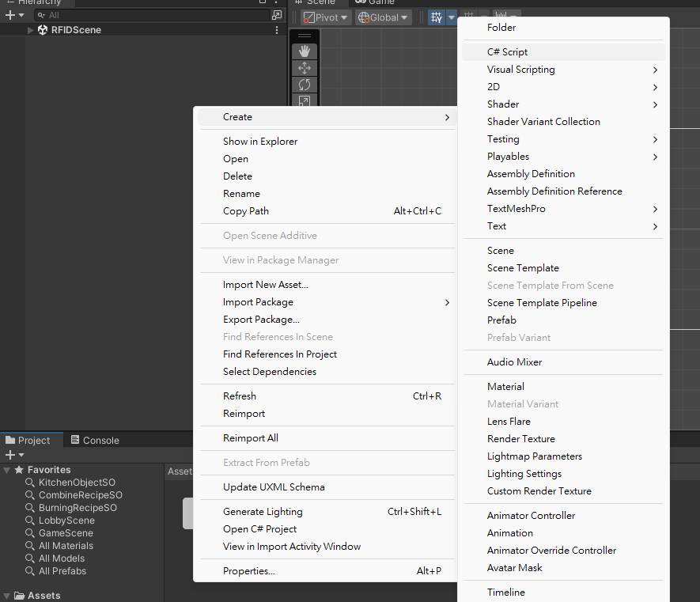Screen dimensions: 700x602
Task: Choose Find References In Project
Action: (x=327, y=354)
